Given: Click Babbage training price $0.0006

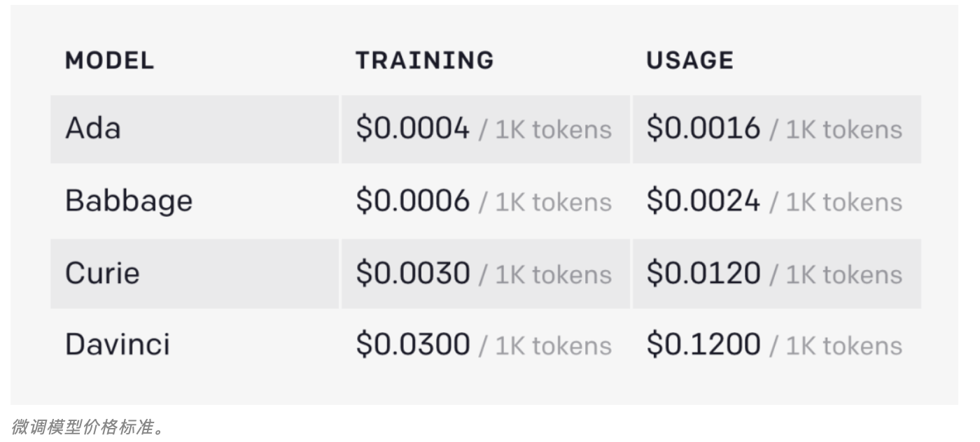Looking at the screenshot, I should coord(412,201).
